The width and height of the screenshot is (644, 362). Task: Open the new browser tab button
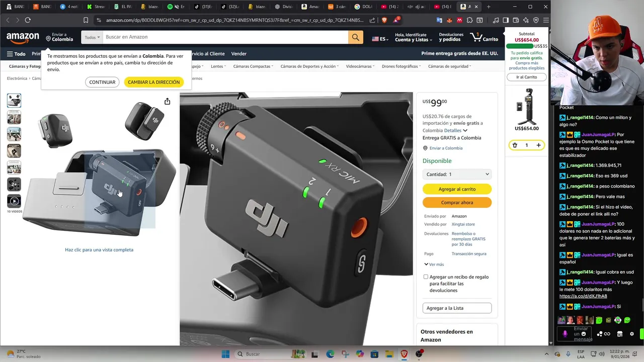pos(489,7)
